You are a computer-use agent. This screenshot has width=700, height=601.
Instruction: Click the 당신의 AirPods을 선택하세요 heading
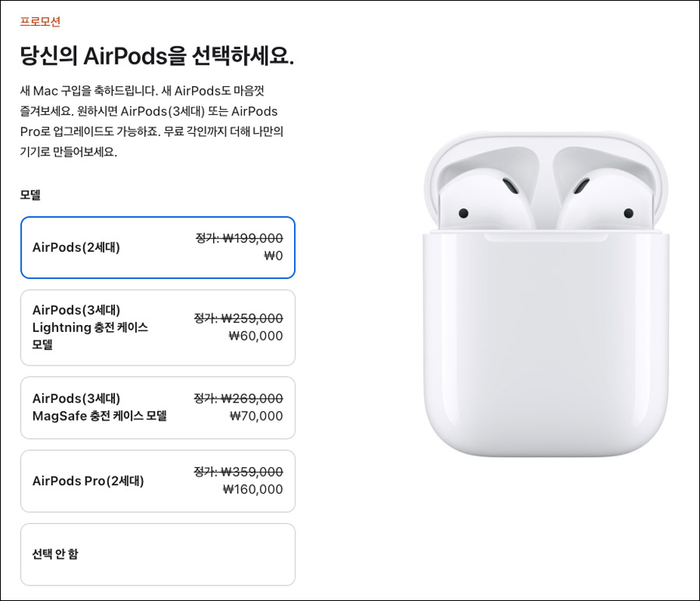157,56
